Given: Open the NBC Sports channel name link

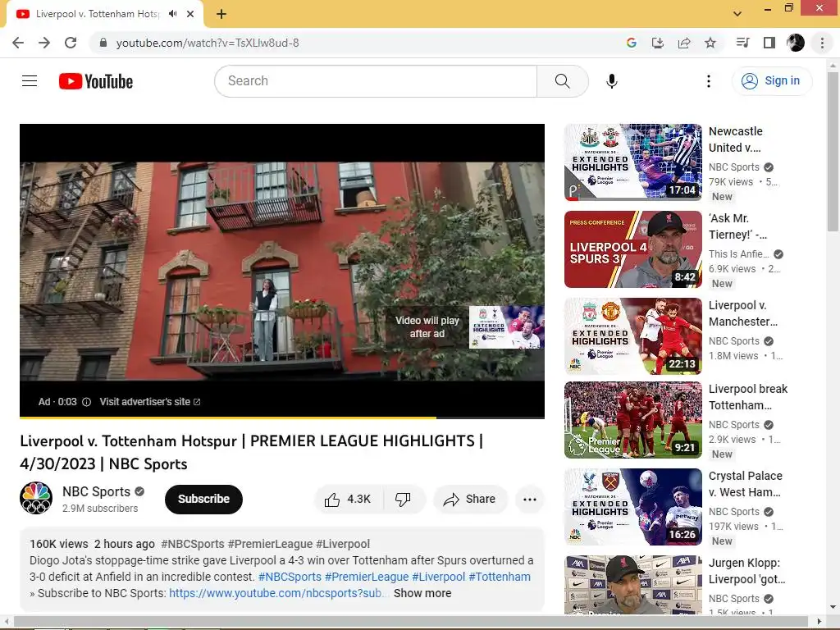Looking at the screenshot, I should click(97, 492).
